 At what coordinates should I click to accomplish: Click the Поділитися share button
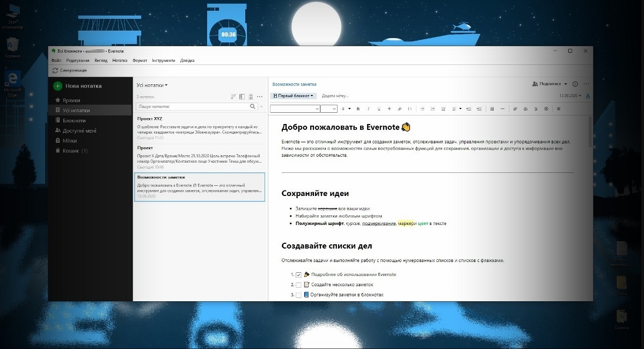pos(546,84)
